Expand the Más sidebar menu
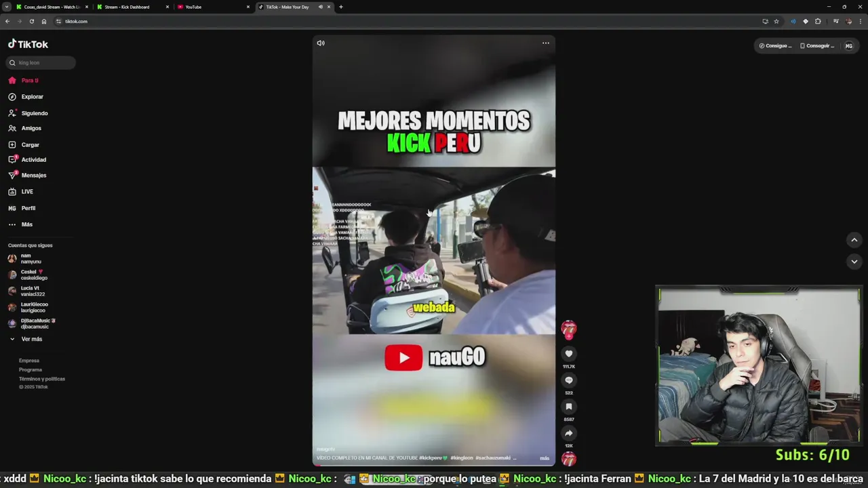868x488 pixels. 20,224
